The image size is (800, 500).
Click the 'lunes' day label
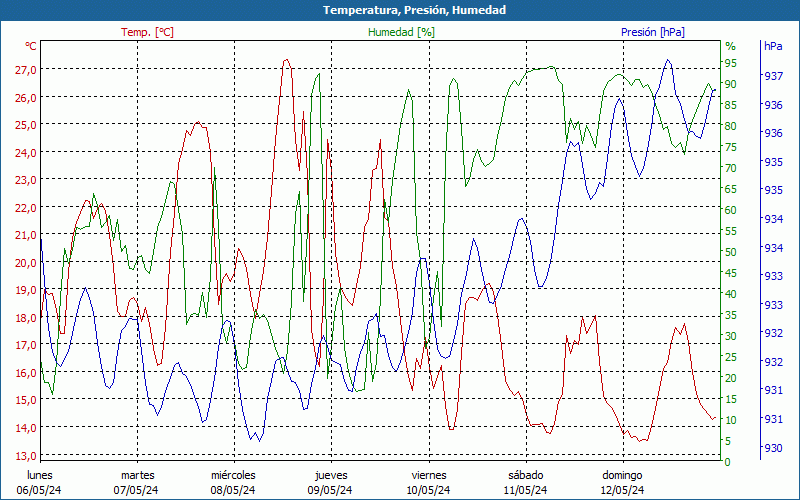pyautogui.click(x=40, y=475)
